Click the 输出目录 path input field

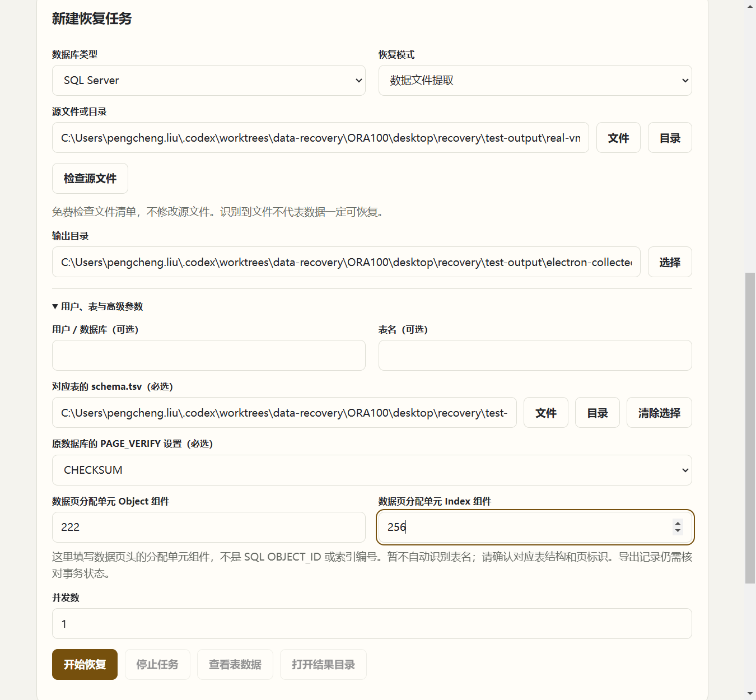(x=346, y=262)
